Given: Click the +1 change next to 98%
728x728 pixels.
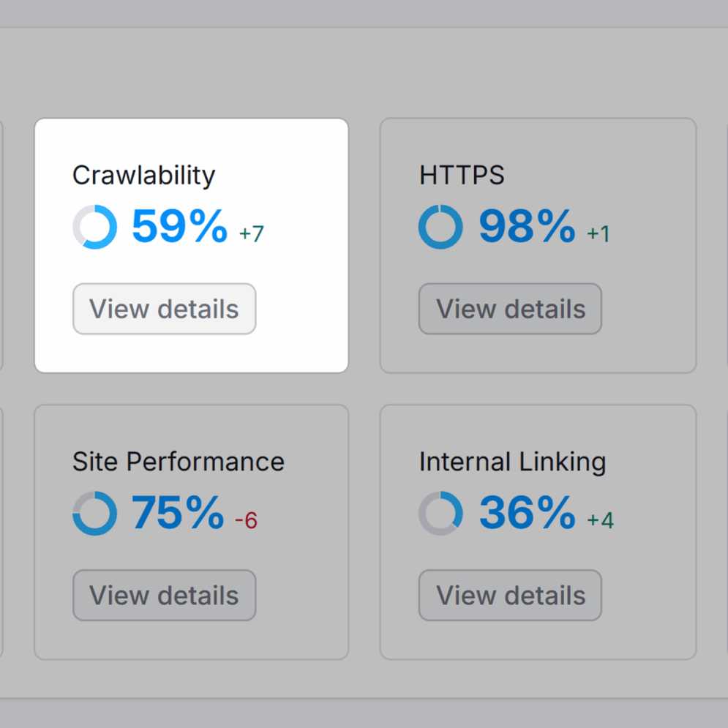Looking at the screenshot, I should (x=598, y=234).
